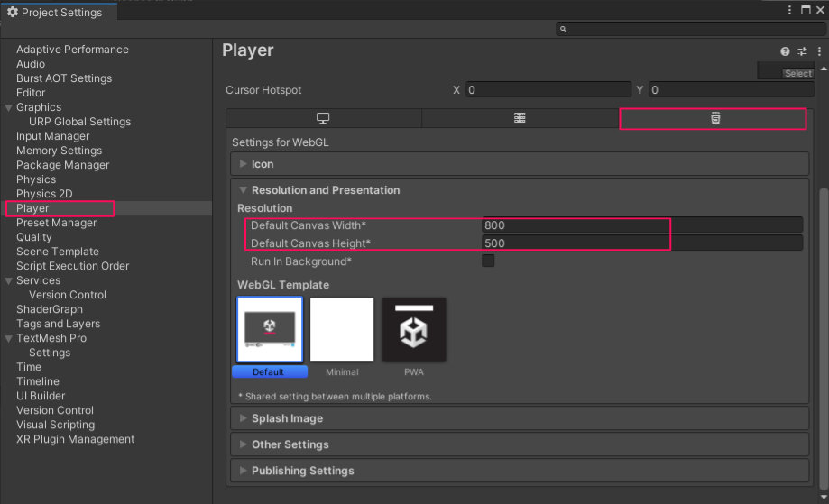
Task: Choose the Minimal WebGL template thumbnail
Action: pyautogui.click(x=342, y=329)
